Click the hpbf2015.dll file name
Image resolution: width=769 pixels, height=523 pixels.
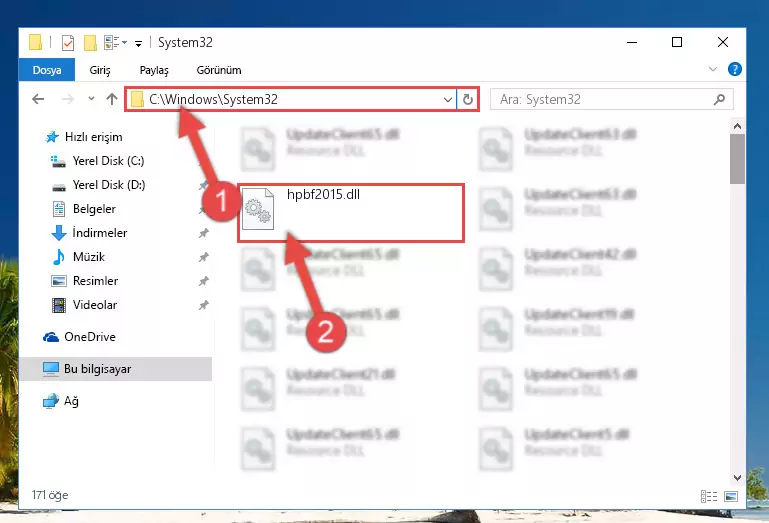point(323,195)
